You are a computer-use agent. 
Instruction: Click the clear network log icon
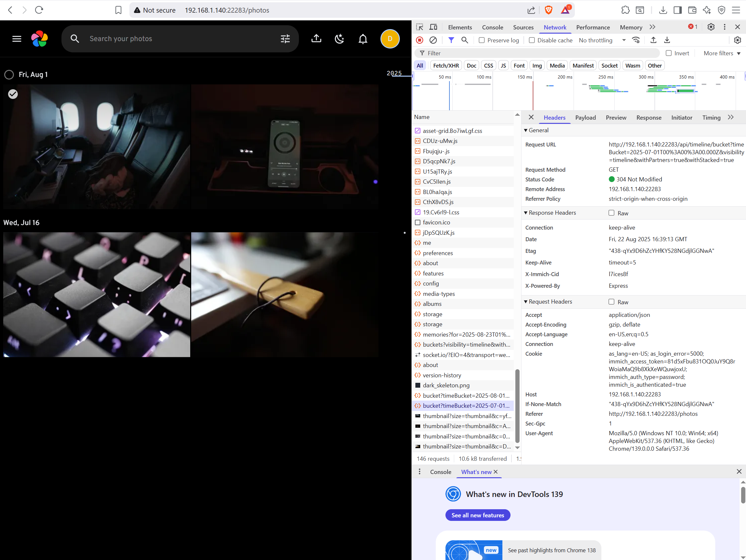tap(433, 40)
